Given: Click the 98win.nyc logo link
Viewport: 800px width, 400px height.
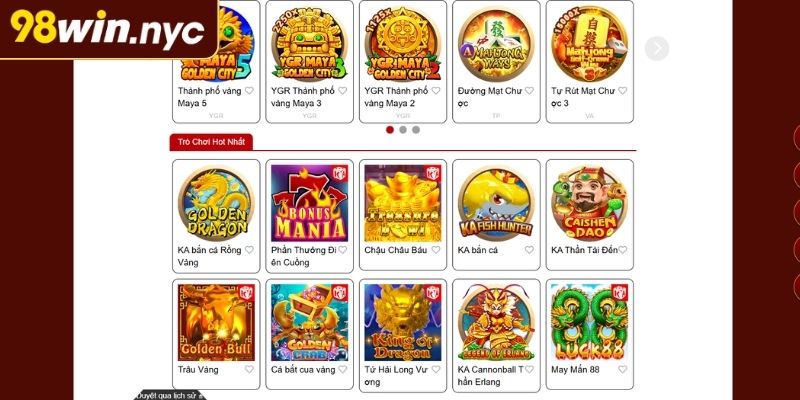Looking at the screenshot, I should (108, 28).
